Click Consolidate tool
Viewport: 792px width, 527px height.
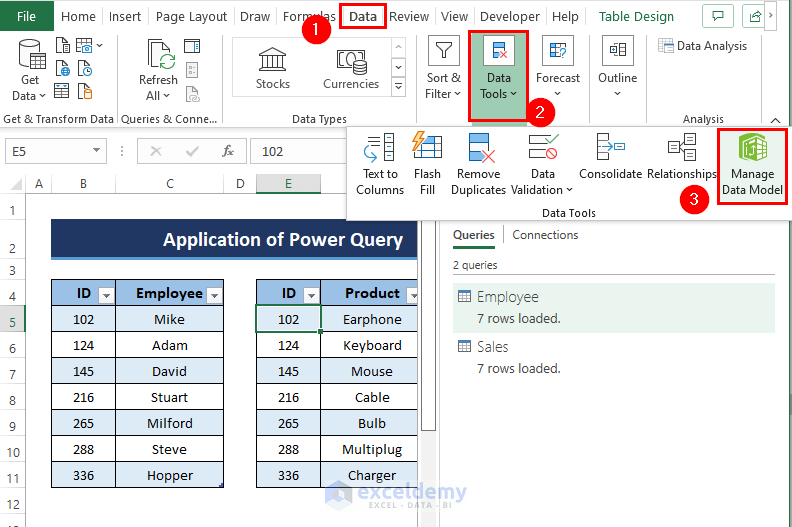(x=610, y=158)
